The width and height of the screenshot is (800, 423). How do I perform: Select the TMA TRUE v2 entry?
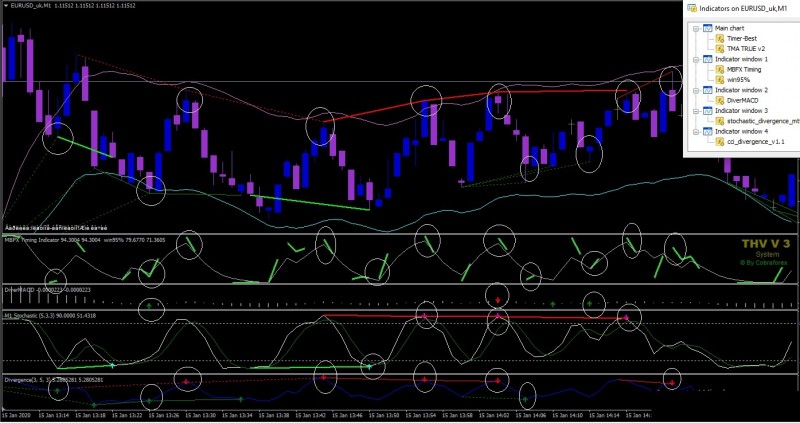(x=746, y=49)
